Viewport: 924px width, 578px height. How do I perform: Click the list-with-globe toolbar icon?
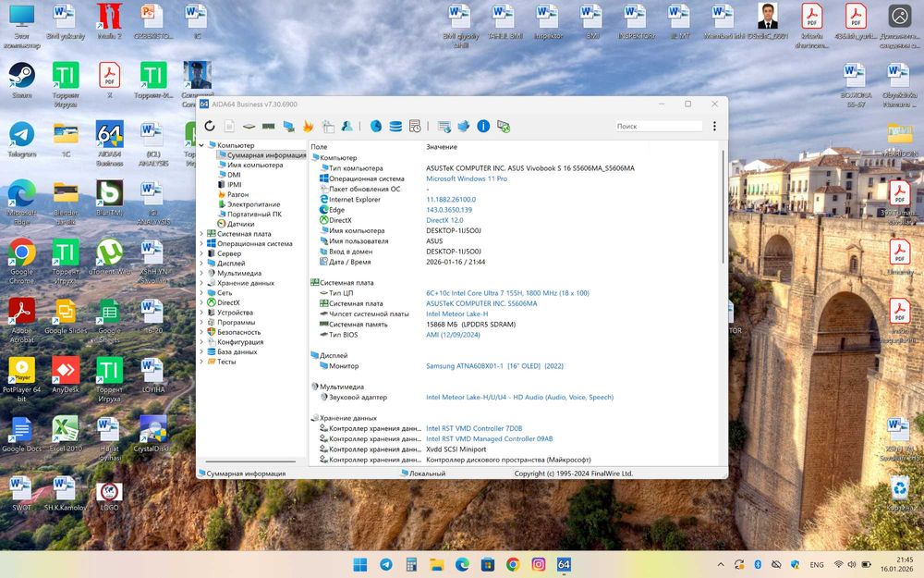(x=444, y=126)
